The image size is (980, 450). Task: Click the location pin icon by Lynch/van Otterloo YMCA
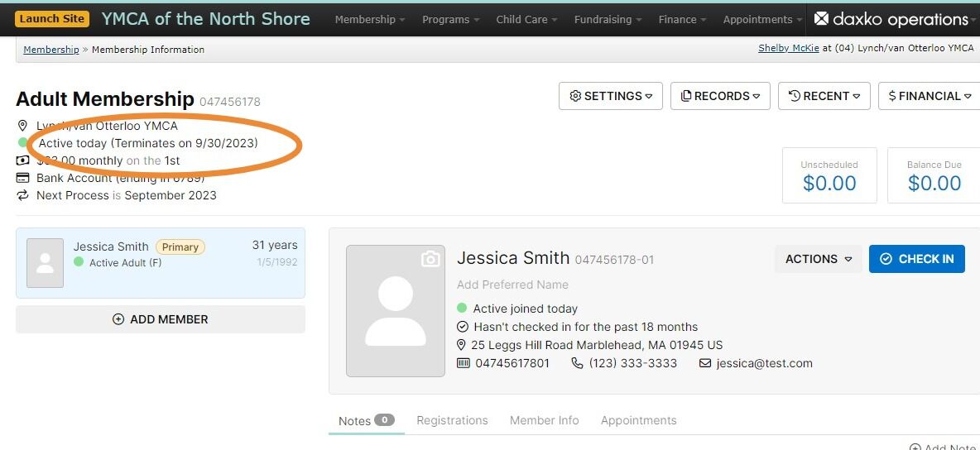22,126
